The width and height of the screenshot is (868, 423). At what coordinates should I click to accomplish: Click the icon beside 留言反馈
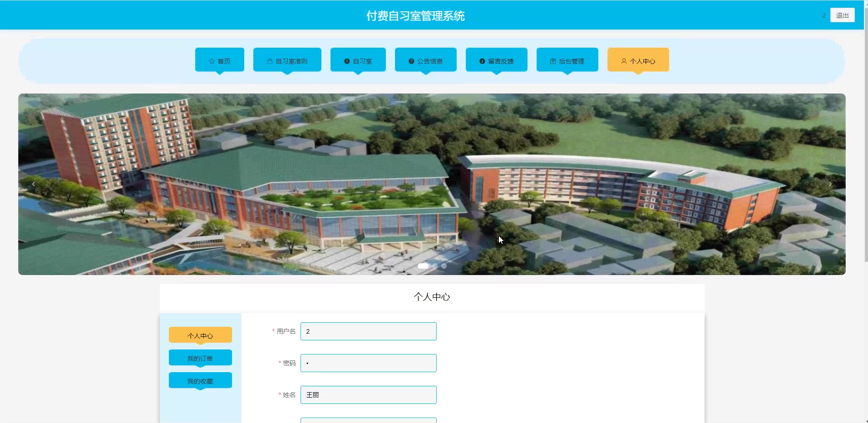[482, 61]
